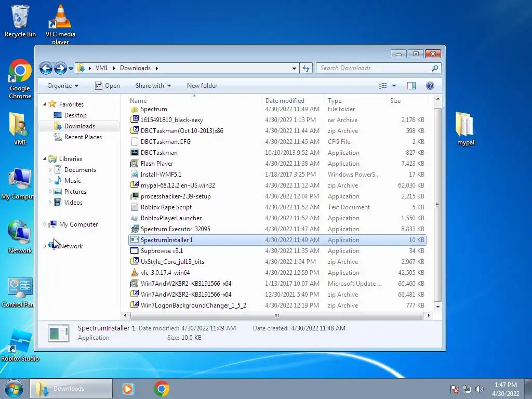The height and width of the screenshot is (399, 532).
Task: Refresh the Downloads folder view
Action: coord(305,68)
